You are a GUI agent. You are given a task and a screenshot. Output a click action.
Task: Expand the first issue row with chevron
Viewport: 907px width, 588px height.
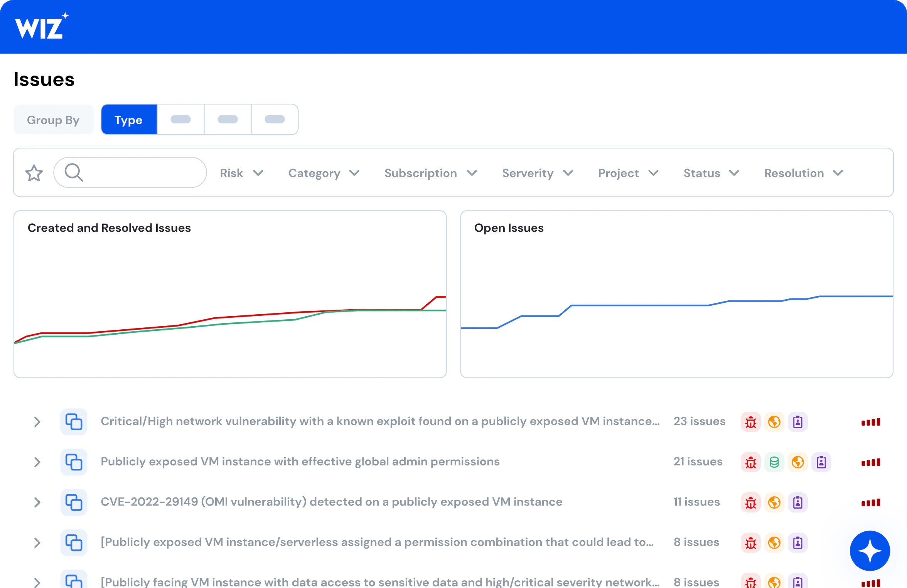[x=38, y=421]
